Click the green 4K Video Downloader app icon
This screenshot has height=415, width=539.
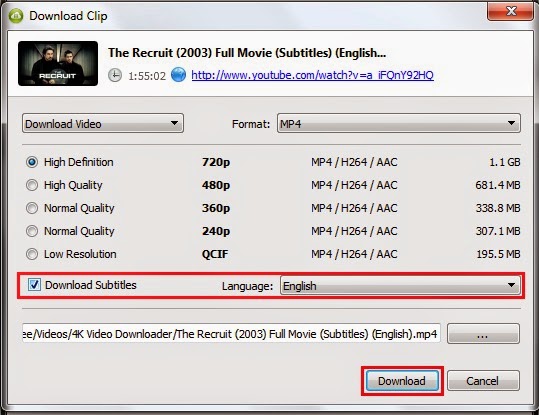tap(15, 16)
